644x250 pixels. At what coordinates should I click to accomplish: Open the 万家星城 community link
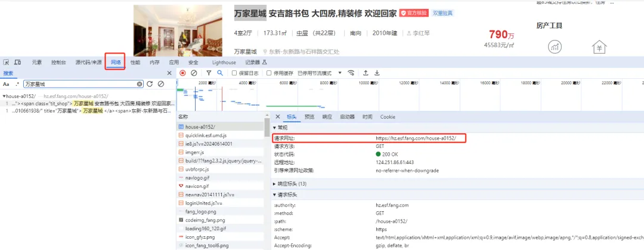pos(245,52)
